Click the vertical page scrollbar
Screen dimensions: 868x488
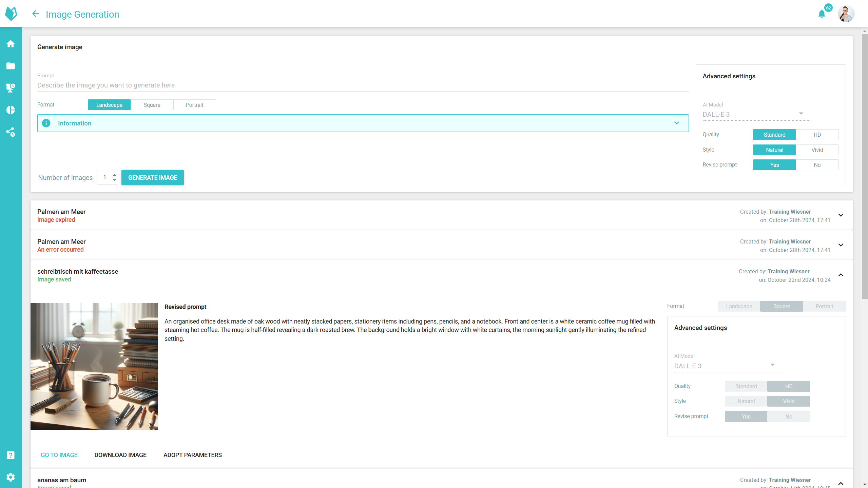click(865, 166)
